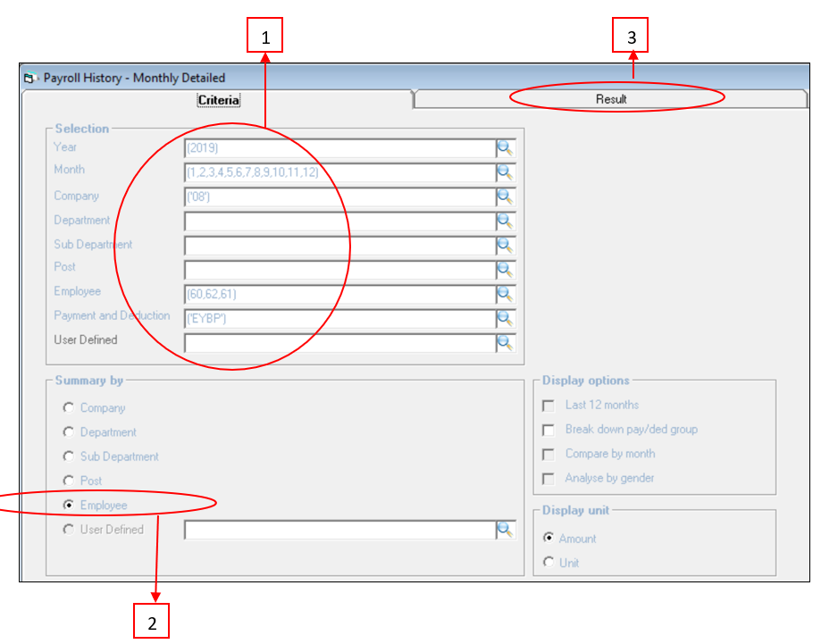This screenshot has height=644, width=821.
Task: Open lookup beside Summary by User Defined
Action: 506,530
